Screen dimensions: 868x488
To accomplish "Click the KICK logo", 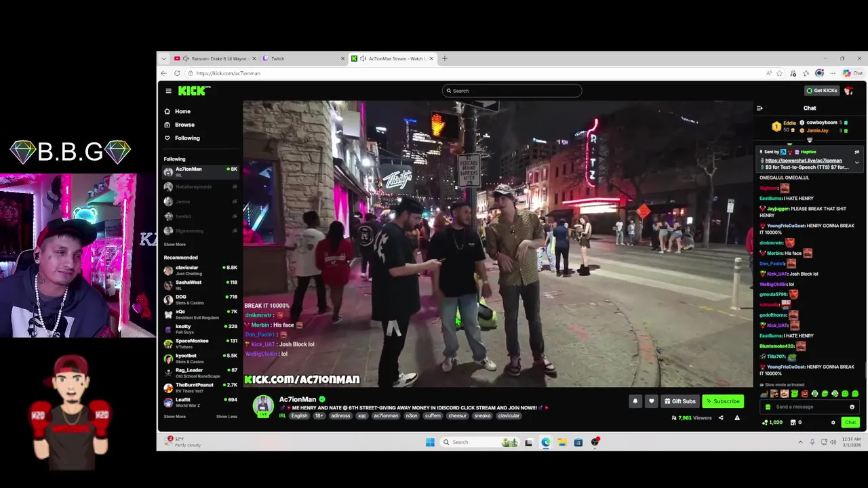I will coord(194,91).
